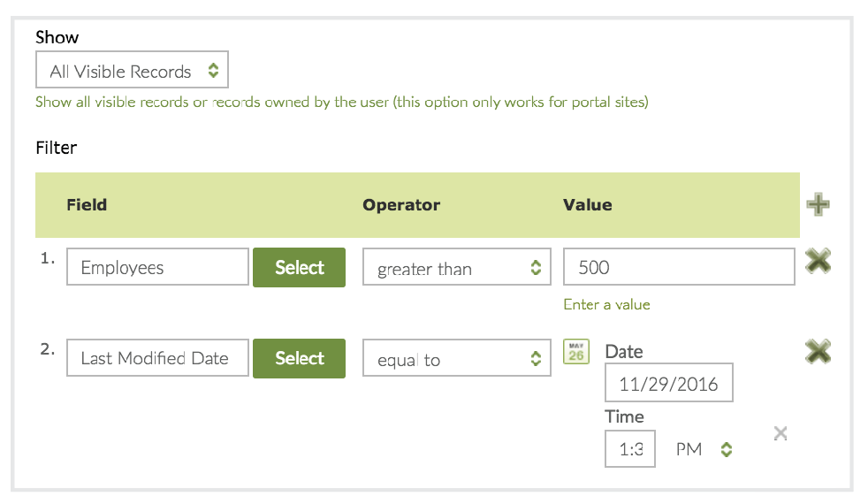The width and height of the screenshot is (868, 504).
Task: Expand the 'equal to' operator dropdown
Action: (456, 359)
